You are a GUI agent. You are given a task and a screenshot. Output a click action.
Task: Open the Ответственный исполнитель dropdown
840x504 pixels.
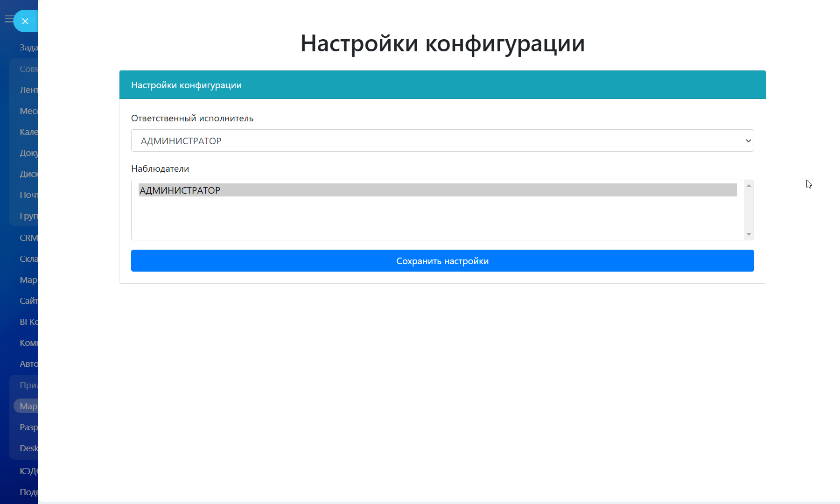[442, 140]
